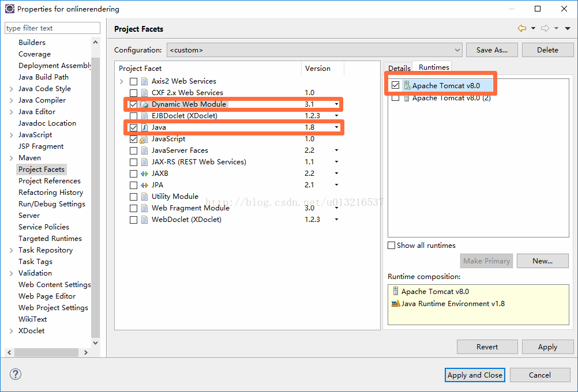Click the forward navigation arrow icon
The image size is (578, 392).
coord(545,28)
